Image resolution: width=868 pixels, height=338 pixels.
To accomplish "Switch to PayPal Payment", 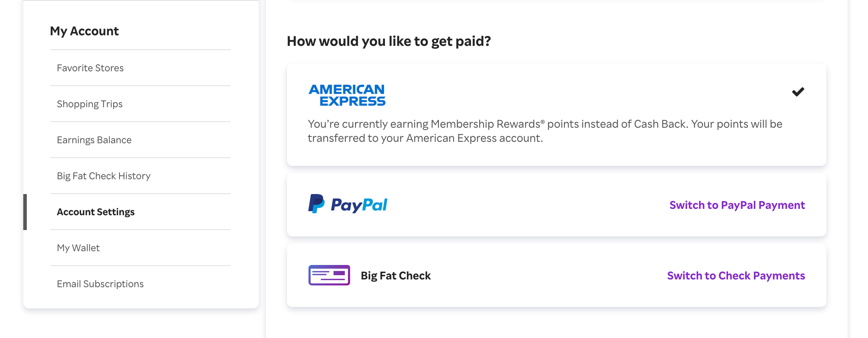I will 737,205.
